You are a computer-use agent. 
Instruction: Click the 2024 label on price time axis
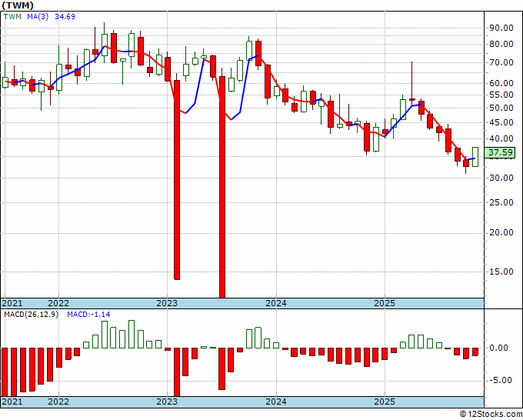coord(276,303)
